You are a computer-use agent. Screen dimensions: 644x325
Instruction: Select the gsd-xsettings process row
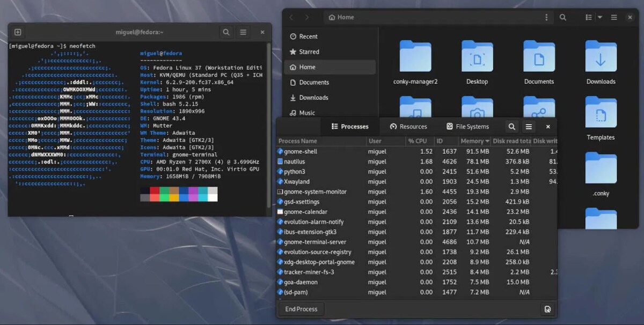417,202
